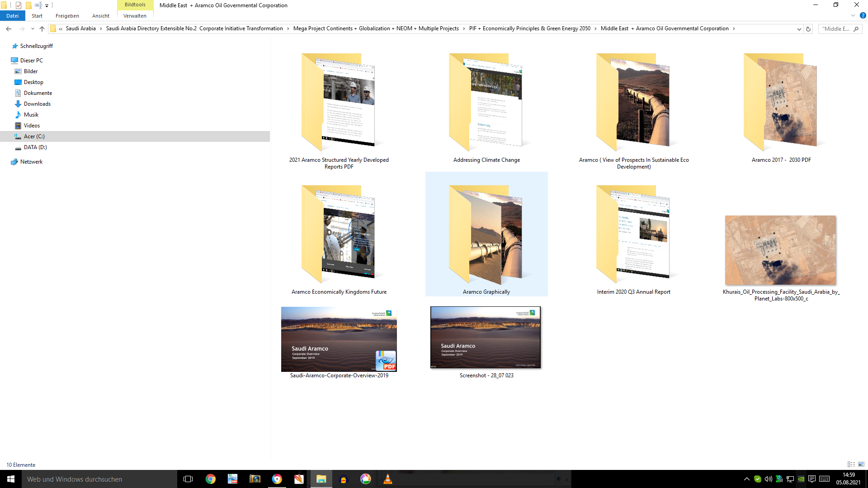Expand arrow after PIF Green Energy 2050 breadcrumb
Screen dimensions: 868x488
[x=595, y=29]
